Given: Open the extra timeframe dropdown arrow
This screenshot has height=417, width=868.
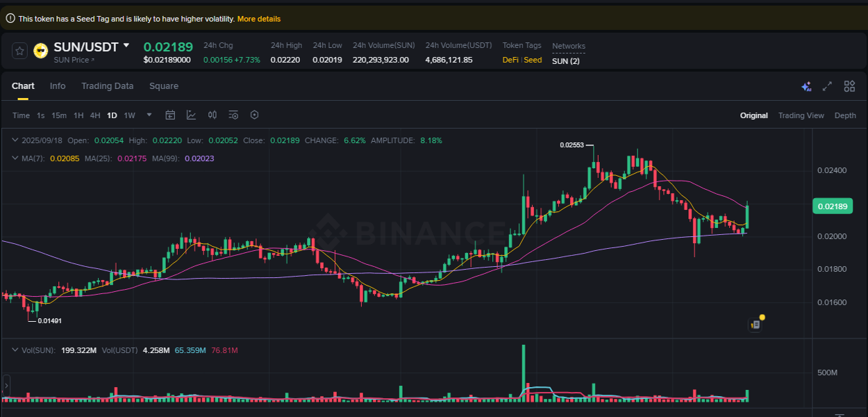Looking at the screenshot, I should click(x=148, y=115).
